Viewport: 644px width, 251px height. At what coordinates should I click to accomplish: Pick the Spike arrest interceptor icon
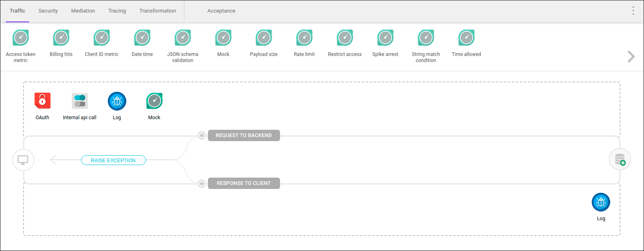385,38
